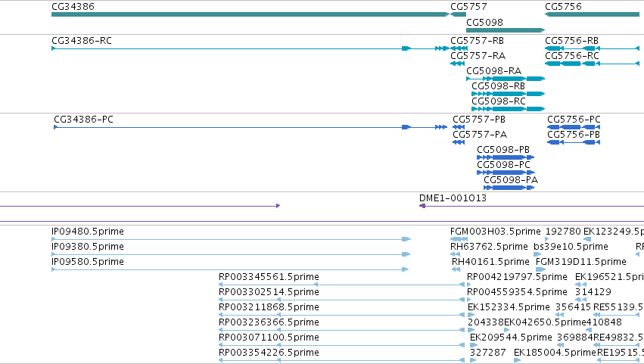Viewport: 644px width, 364px height.
Task: Select EST FGM003H03.5prime
Action: pos(496,232)
